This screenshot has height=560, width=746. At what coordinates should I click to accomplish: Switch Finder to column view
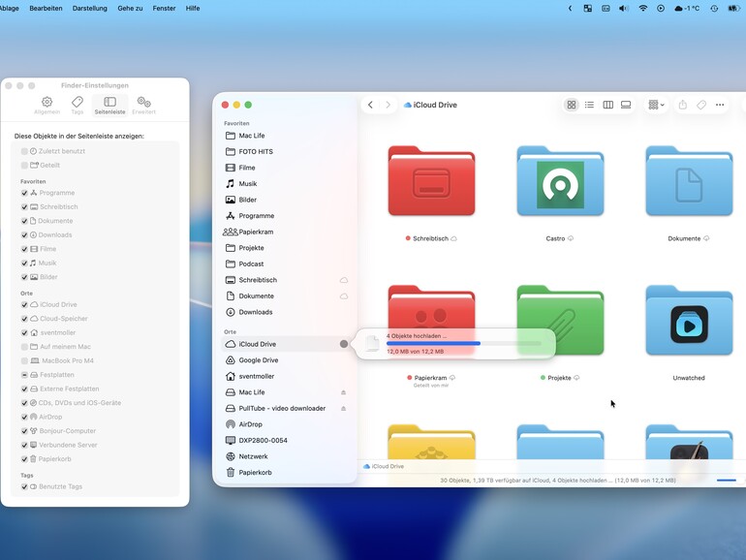coord(608,105)
